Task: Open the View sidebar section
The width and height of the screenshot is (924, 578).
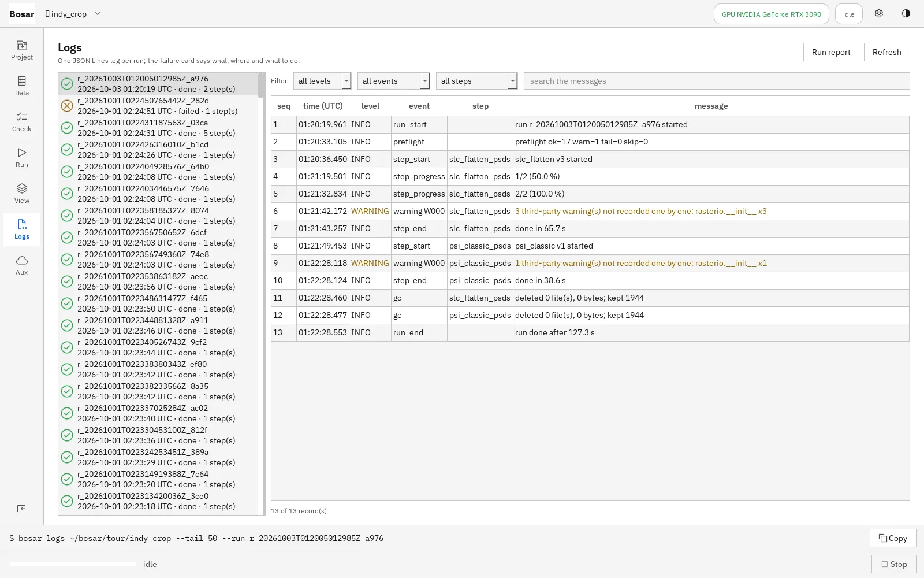Action: point(22,194)
